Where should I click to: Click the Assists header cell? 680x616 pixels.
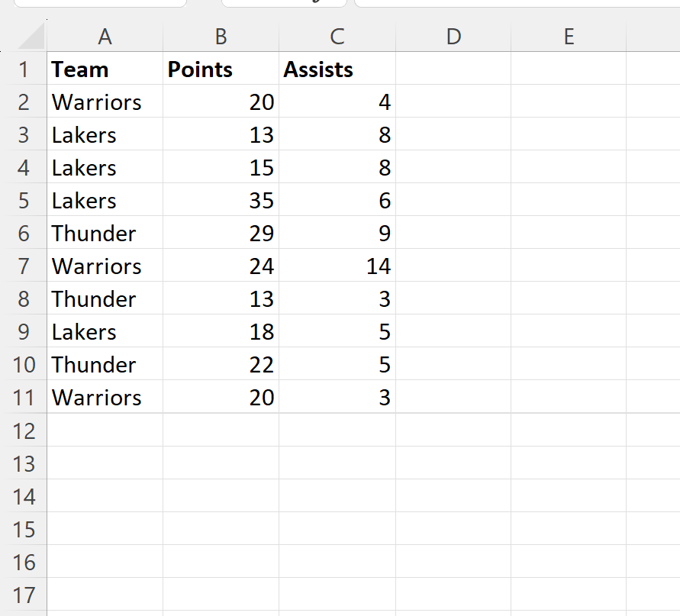(337, 69)
